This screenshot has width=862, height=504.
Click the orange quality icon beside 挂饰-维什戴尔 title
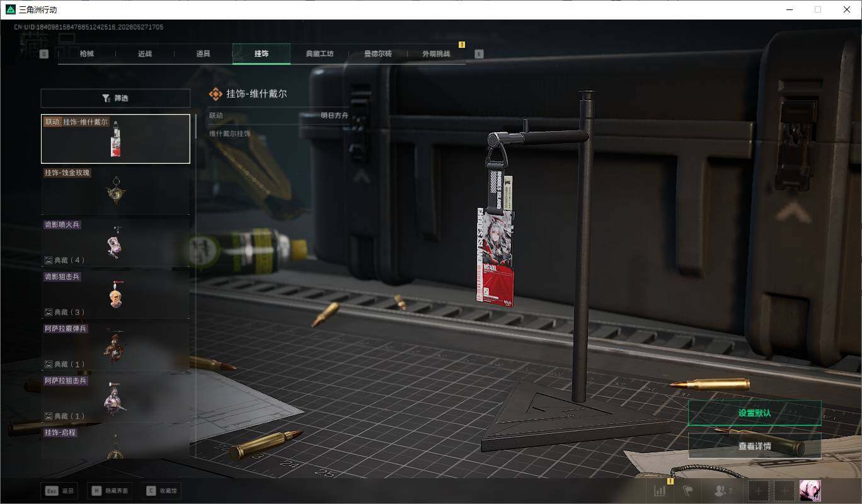coord(215,94)
